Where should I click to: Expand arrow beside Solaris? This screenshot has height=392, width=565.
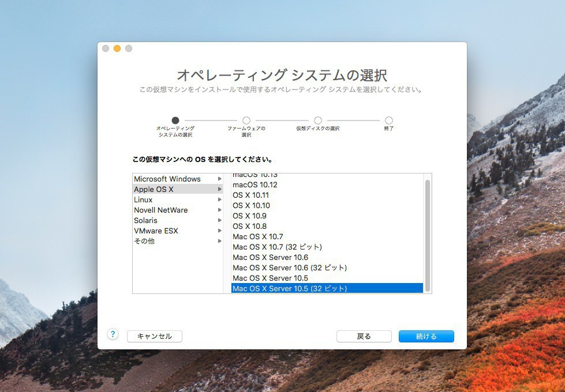(219, 220)
